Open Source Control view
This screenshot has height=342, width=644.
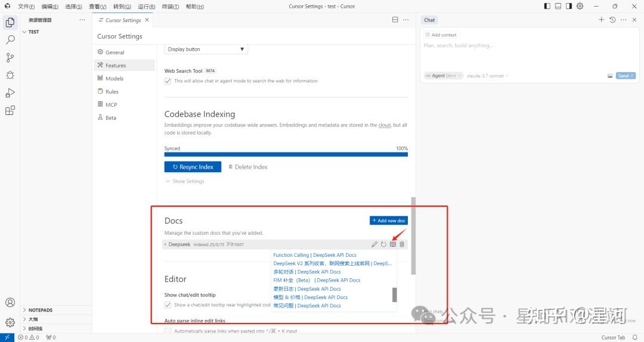(10, 57)
